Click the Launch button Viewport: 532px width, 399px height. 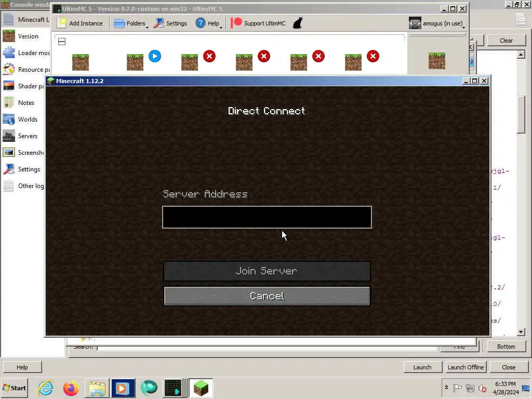[x=422, y=367]
